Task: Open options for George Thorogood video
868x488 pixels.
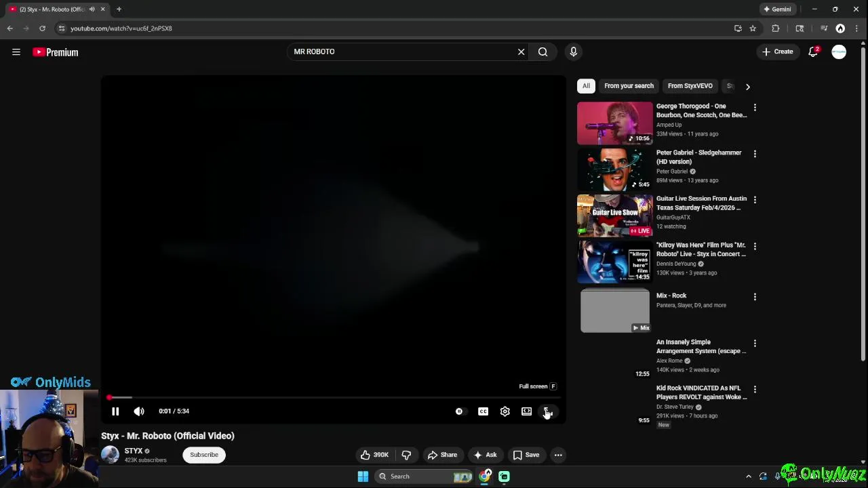Action: pos(755,107)
